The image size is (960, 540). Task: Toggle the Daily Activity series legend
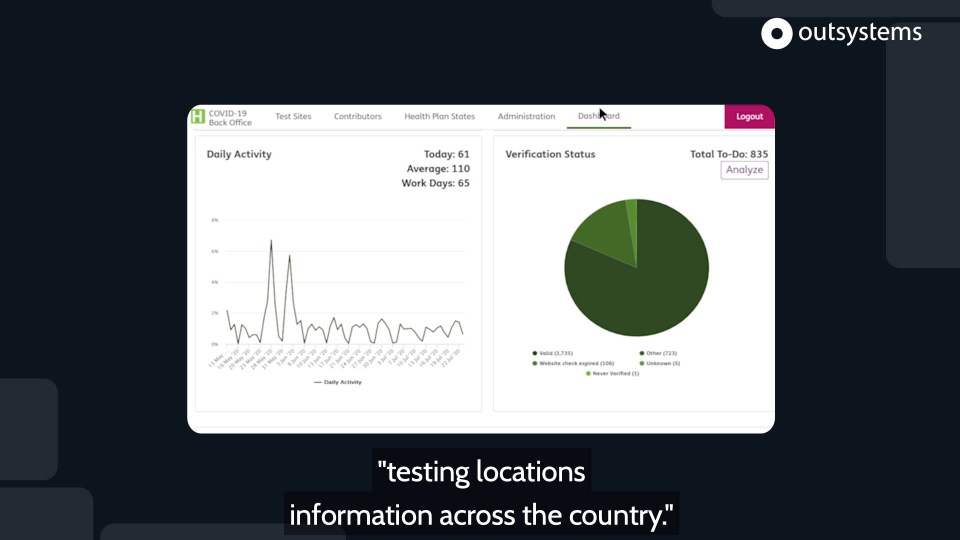(x=337, y=382)
